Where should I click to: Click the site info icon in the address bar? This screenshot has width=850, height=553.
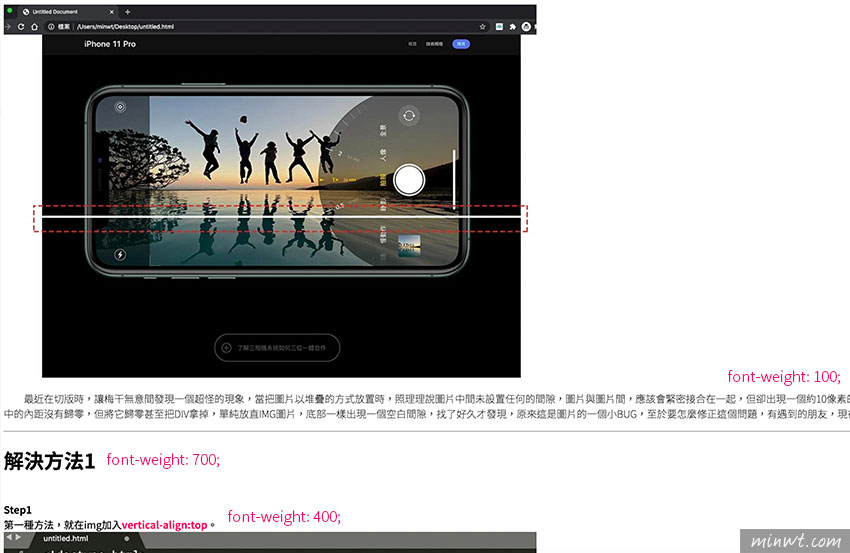(51, 27)
